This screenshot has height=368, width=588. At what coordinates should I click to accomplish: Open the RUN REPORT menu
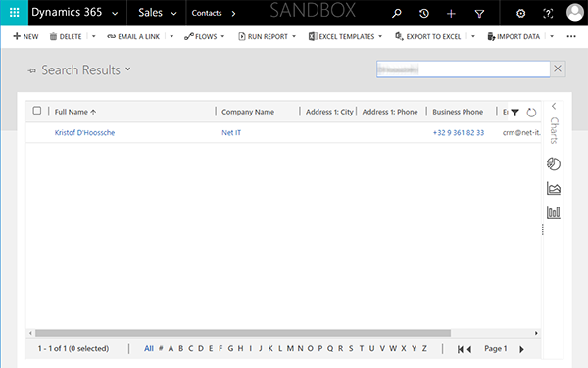(x=267, y=36)
